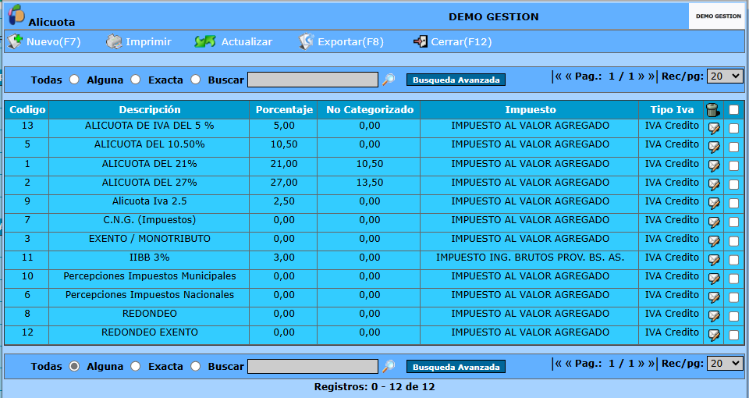
Task: Click the Nuevo(F7) toolbar icon
Action: tap(15, 42)
